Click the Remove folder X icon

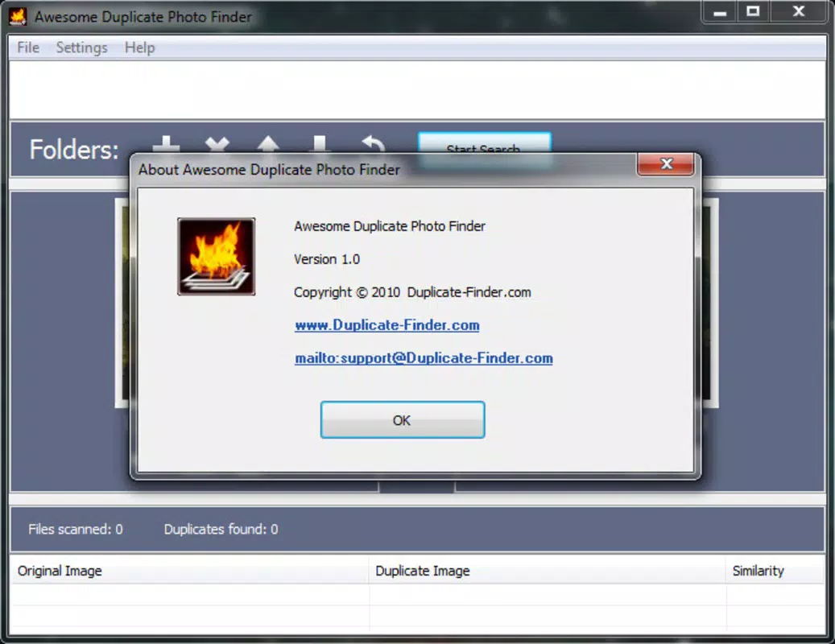pyautogui.click(x=217, y=144)
